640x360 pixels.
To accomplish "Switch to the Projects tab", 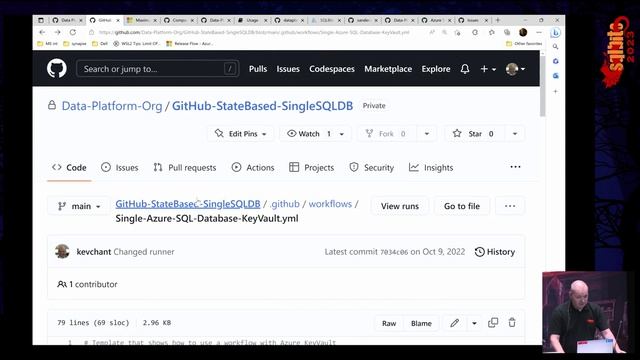I will point(311,167).
